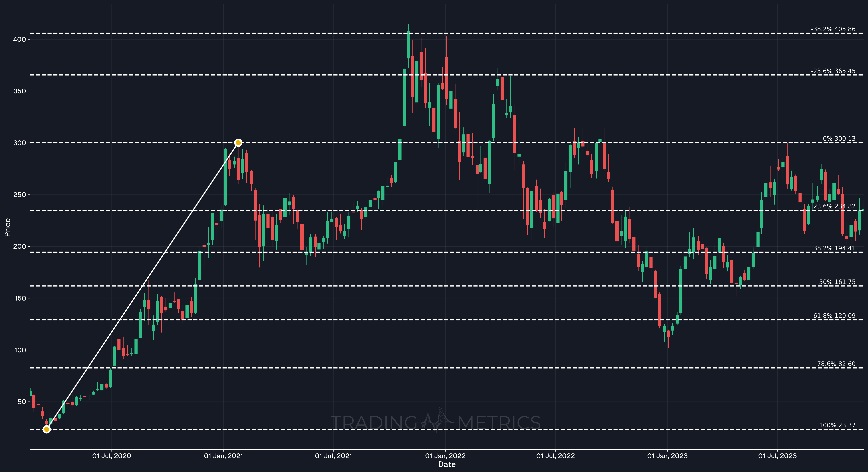Select the '-23.6% 365.45' level label
This screenshot has width=868, height=472.
click(x=833, y=71)
